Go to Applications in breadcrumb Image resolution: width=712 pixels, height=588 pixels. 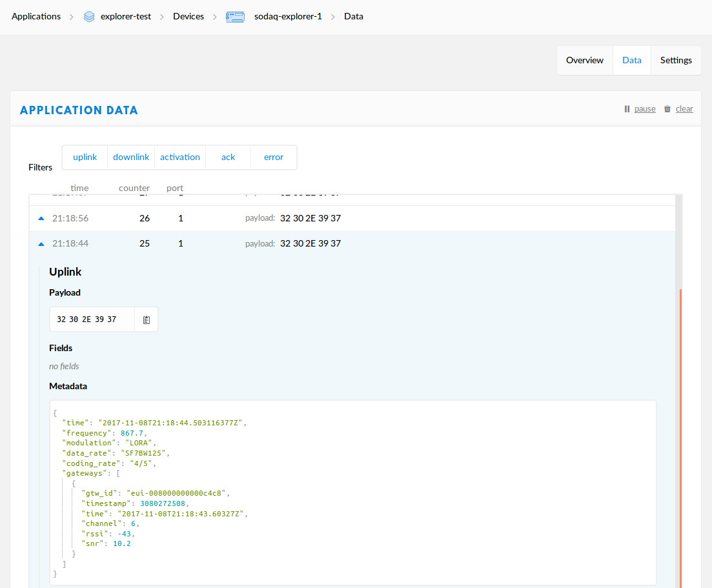(36, 16)
